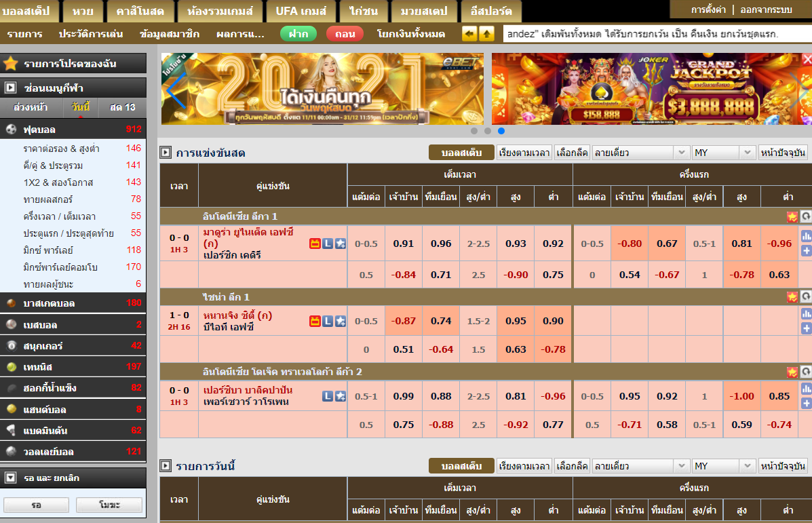Expand ฟุตบอล sport category

click(x=73, y=130)
